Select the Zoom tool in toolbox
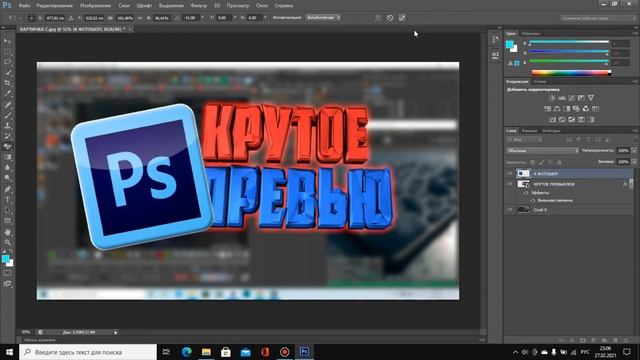The width and height of the screenshot is (640, 360). tap(7, 243)
